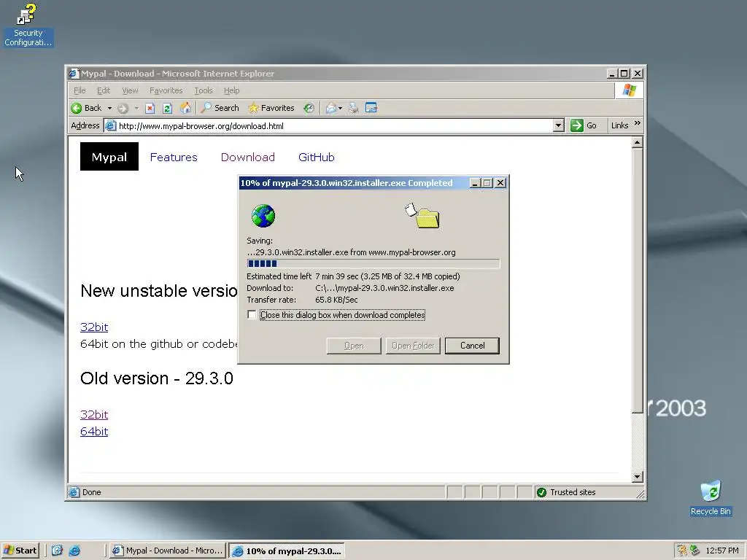The image size is (747, 560).
Task: Open the Search pane from the toolbar
Action: click(x=220, y=108)
